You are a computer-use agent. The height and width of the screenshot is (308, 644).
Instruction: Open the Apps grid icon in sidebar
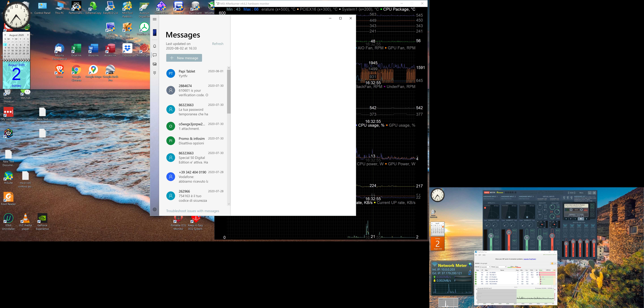[155, 73]
